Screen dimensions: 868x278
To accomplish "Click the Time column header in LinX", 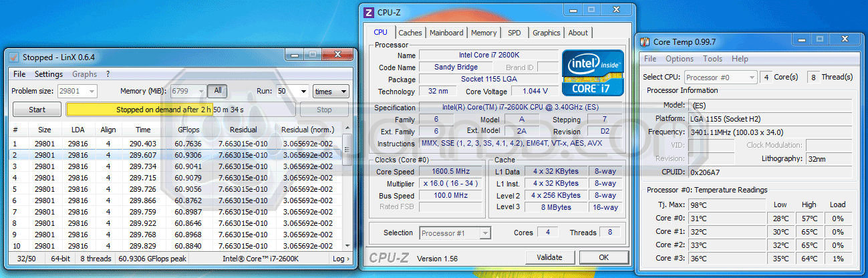I will tap(143, 130).
